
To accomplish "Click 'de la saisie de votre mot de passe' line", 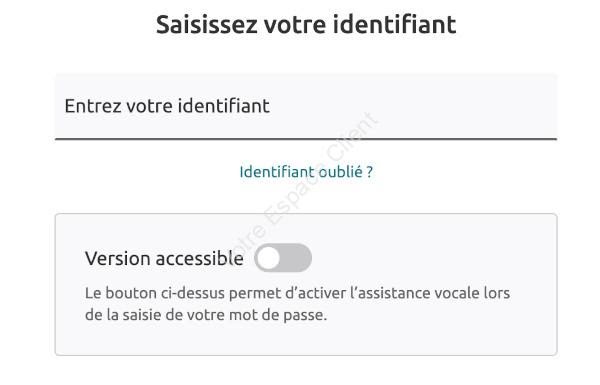I will 206,315.
